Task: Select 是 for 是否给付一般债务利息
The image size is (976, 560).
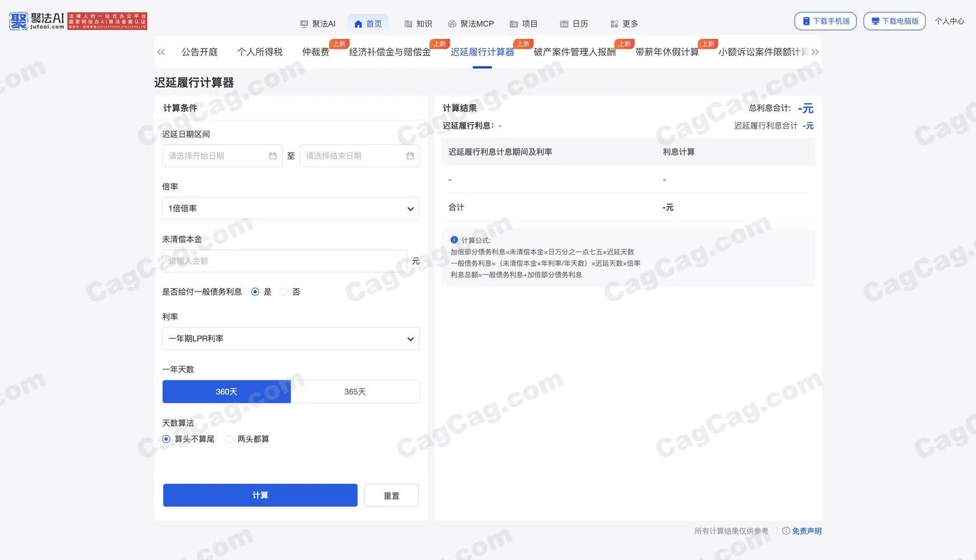Action: pos(255,292)
